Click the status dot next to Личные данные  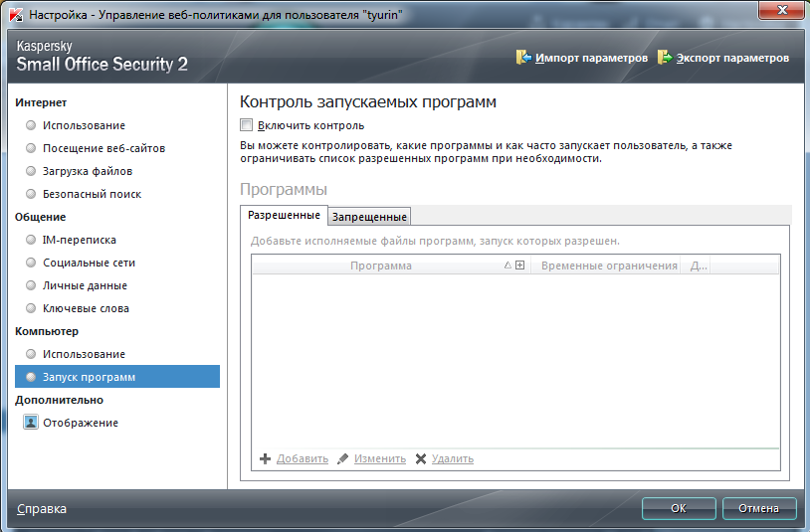(x=31, y=285)
